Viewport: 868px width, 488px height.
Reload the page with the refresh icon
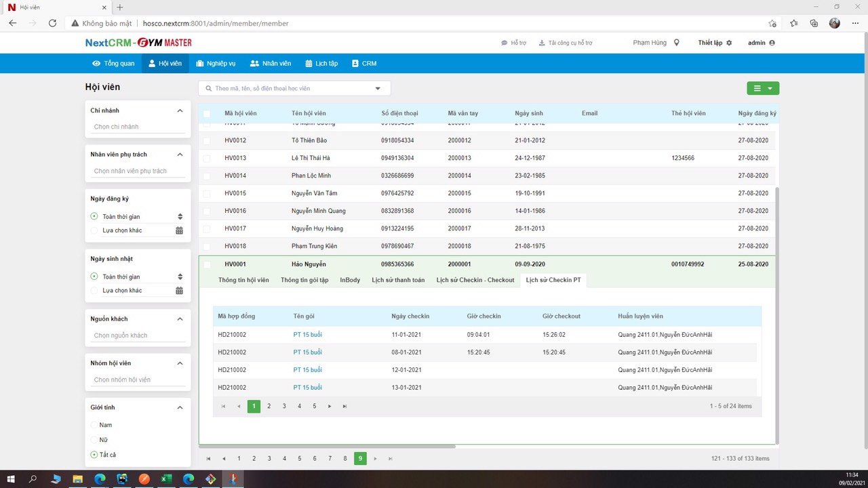[x=52, y=23]
